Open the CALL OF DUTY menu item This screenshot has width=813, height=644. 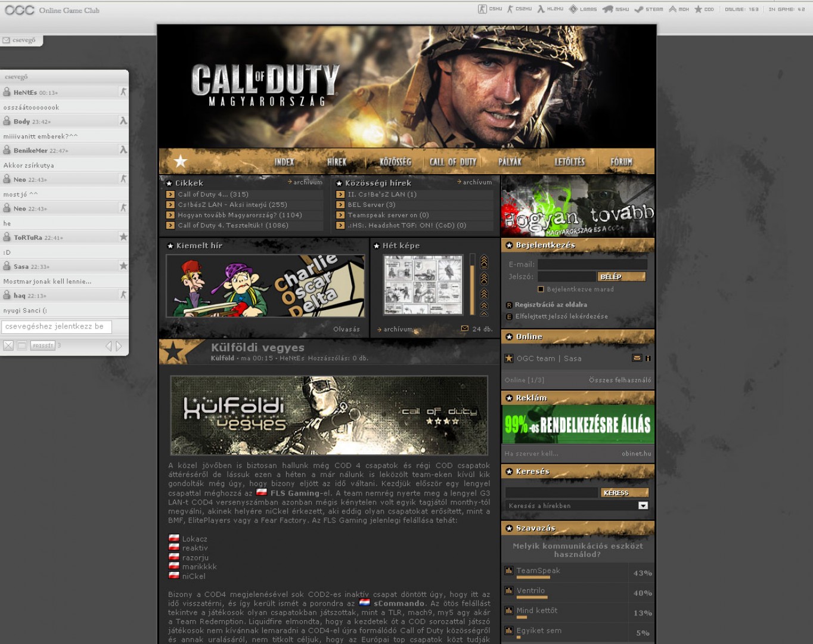453,162
